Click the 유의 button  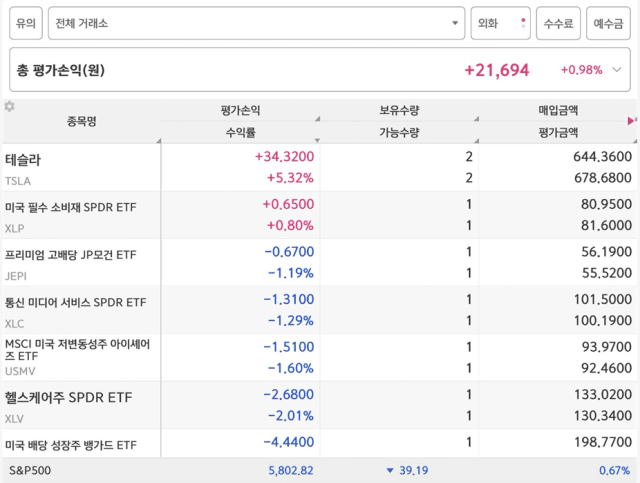tap(26, 23)
